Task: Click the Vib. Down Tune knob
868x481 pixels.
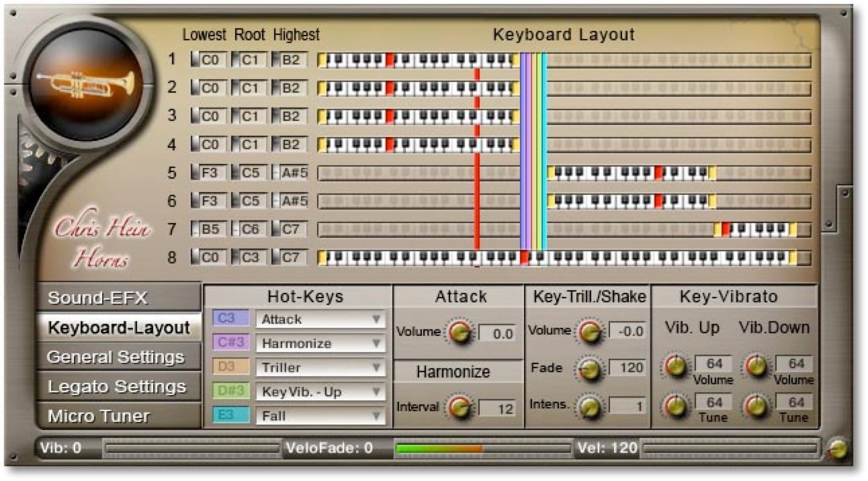Action: (x=756, y=405)
